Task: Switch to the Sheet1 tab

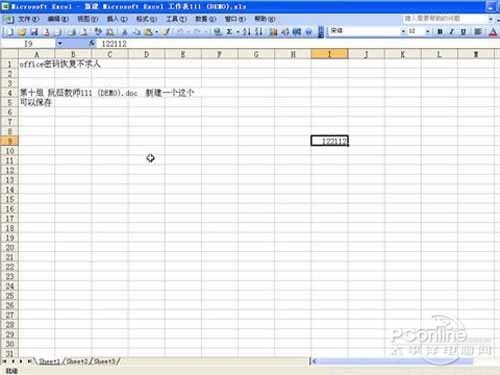Action: (50, 361)
